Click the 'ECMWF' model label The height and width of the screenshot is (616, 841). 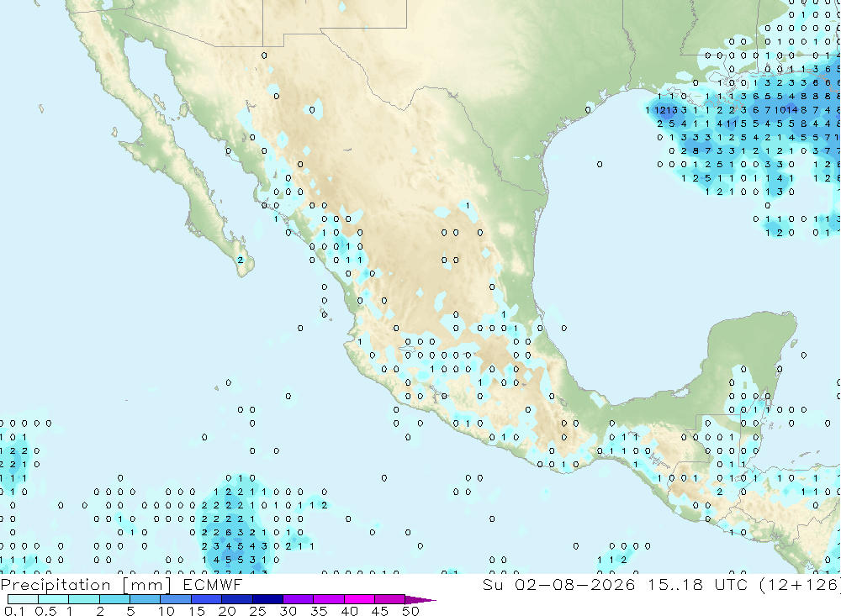pos(213,584)
